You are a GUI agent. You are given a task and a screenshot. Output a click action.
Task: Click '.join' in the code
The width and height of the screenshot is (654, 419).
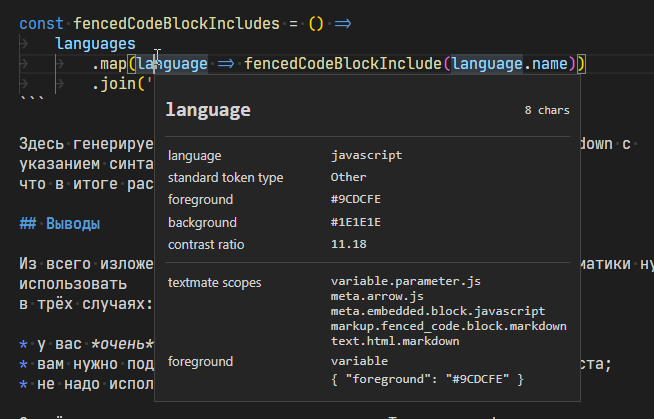[114, 84]
